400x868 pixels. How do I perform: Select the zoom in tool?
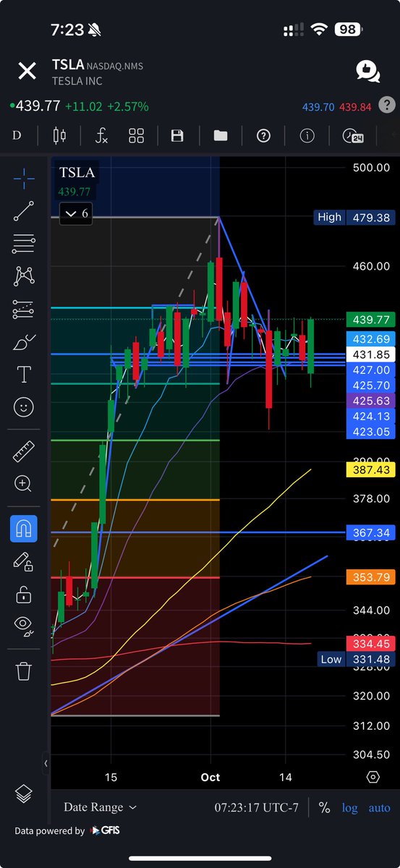[24, 484]
